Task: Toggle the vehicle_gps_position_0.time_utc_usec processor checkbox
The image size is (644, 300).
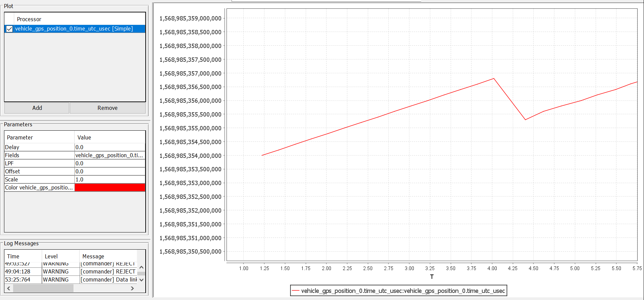Action: (x=9, y=29)
